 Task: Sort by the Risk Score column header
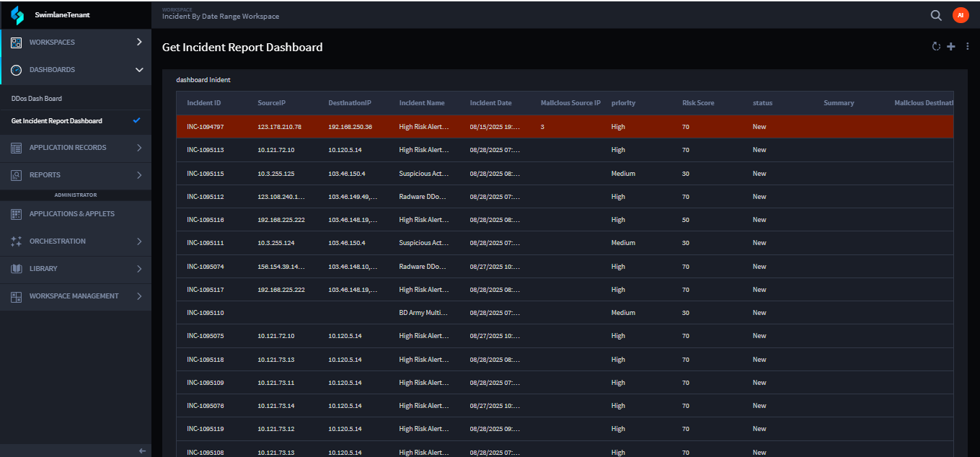698,103
